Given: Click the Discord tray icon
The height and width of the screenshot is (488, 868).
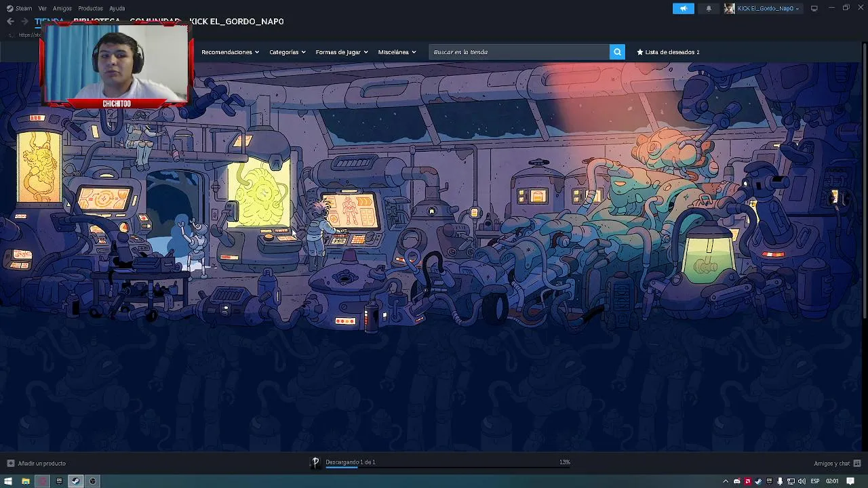Looking at the screenshot, I should (x=736, y=481).
